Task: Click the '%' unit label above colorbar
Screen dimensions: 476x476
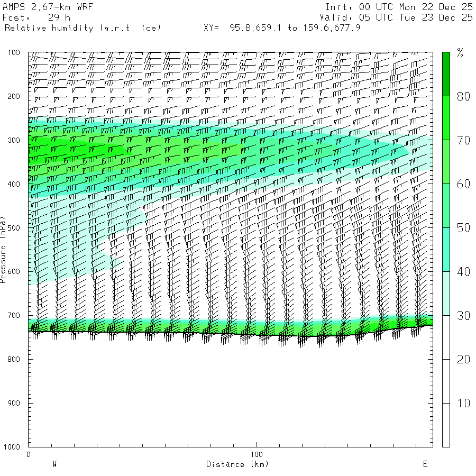Action: [460, 53]
